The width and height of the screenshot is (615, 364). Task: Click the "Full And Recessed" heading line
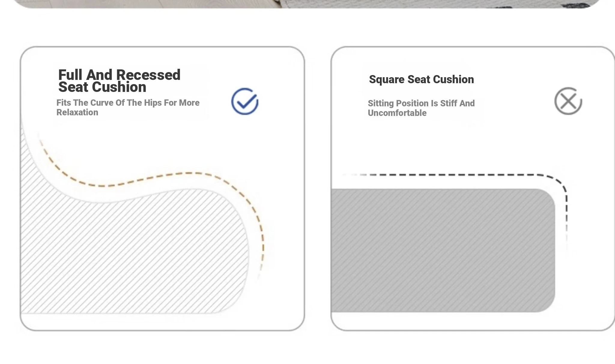click(119, 75)
